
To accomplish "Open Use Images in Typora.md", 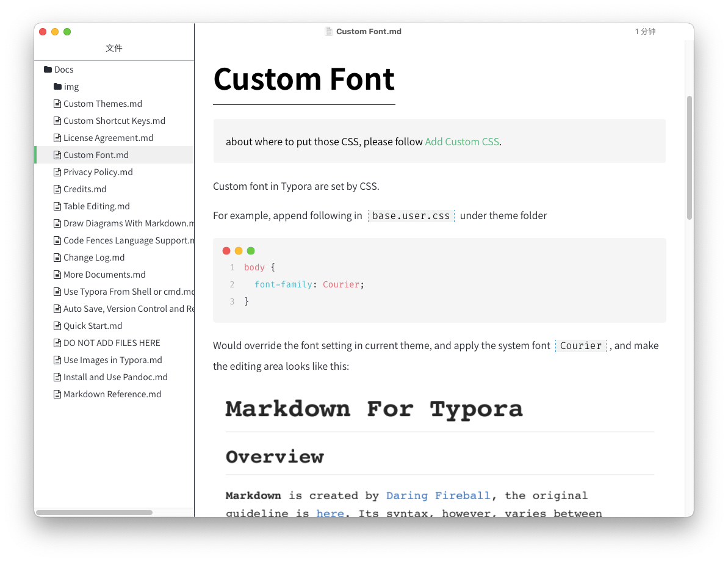I will point(114,360).
